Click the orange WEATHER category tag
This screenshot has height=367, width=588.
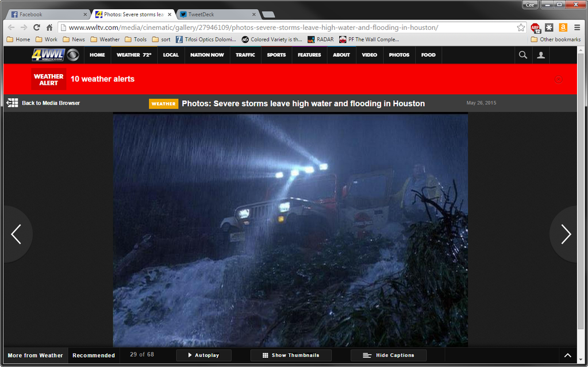pos(163,103)
